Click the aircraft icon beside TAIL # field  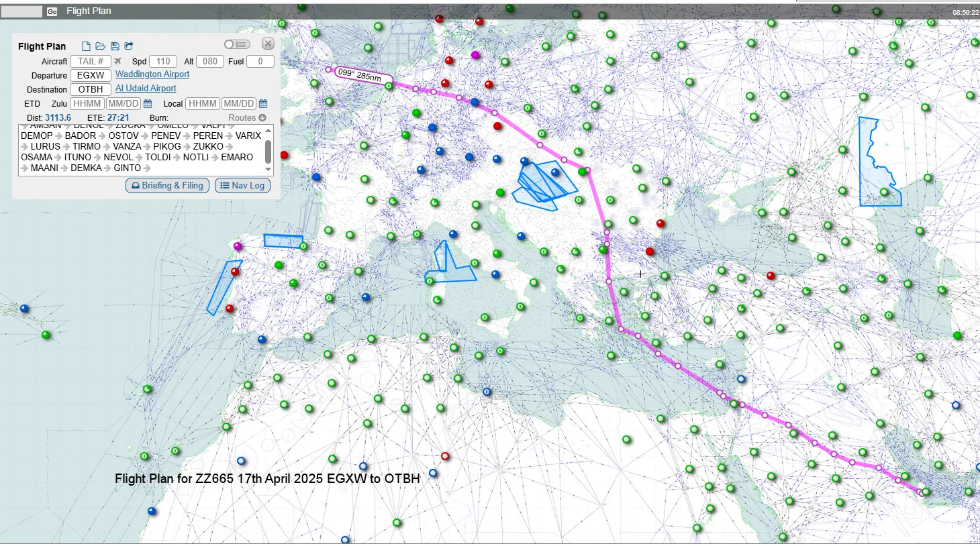click(116, 61)
